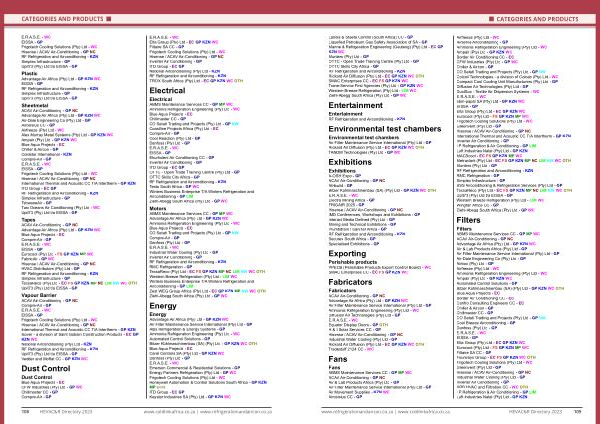Select the 'Tapes' subheading
Viewport: 600px width, 424px height.
point(28,220)
